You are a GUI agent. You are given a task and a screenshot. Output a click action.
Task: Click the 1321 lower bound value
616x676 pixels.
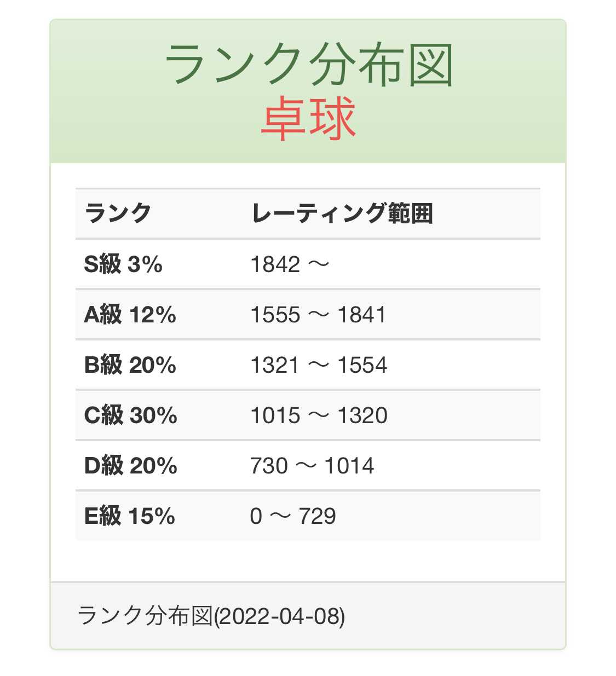(275, 365)
